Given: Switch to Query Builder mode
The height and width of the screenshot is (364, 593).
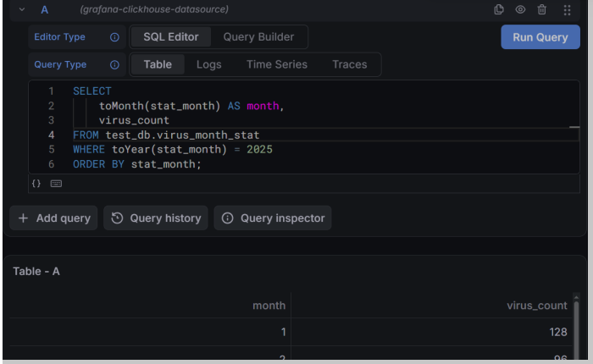Looking at the screenshot, I should click(x=258, y=36).
